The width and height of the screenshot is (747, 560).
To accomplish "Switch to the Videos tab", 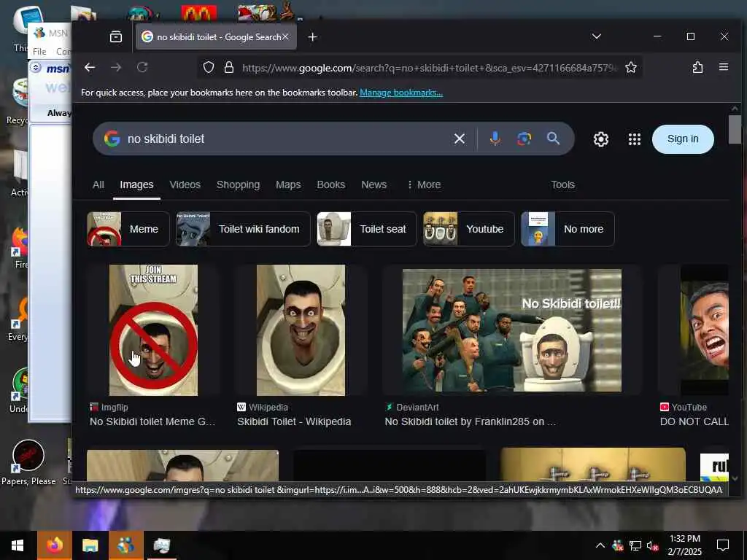I will [185, 184].
